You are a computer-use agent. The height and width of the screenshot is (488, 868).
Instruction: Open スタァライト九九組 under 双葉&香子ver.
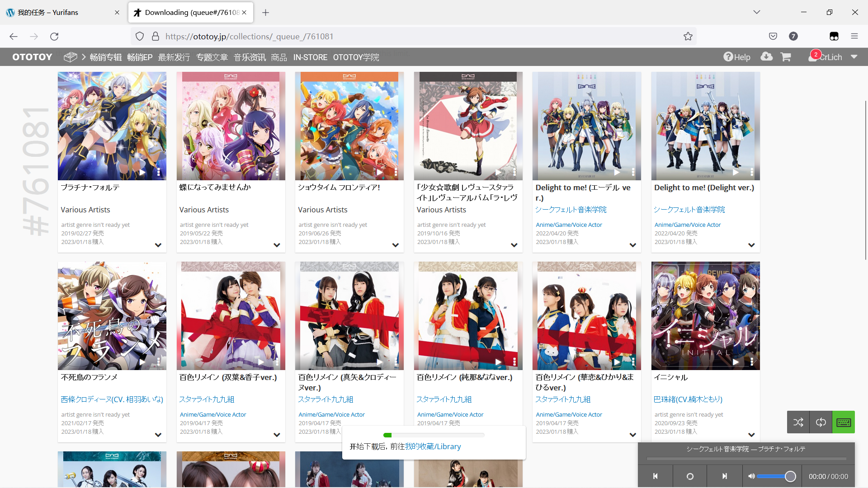pos(207,399)
